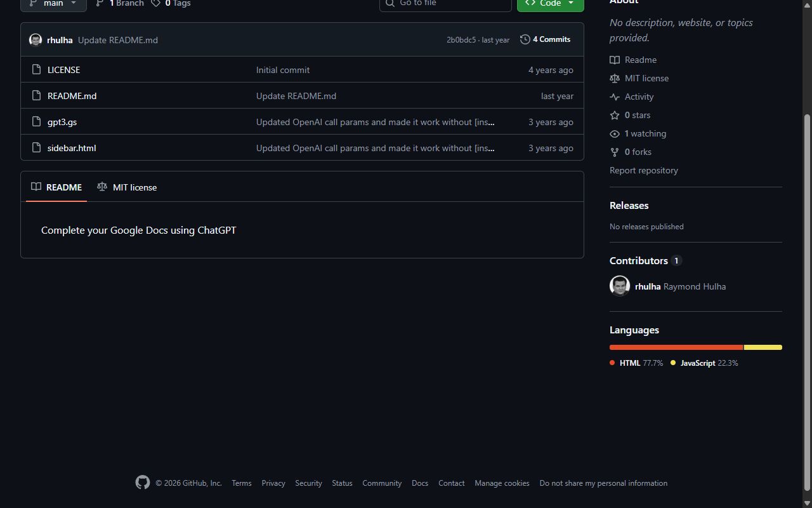Image resolution: width=812 pixels, height=508 pixels.
Task: Click the star icon beside 0 stars
Action: tap(615, 115)
